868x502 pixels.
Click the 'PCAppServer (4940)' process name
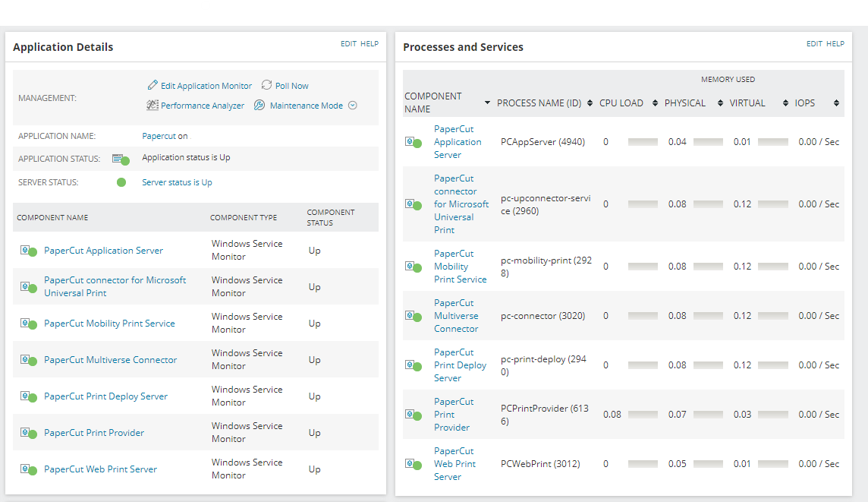tap(542, 142)
